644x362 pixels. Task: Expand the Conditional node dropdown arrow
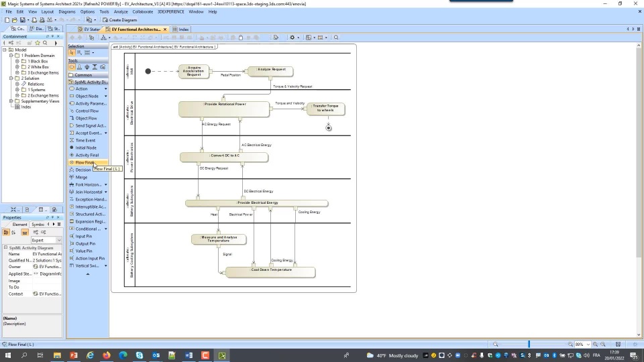[105, 229]
